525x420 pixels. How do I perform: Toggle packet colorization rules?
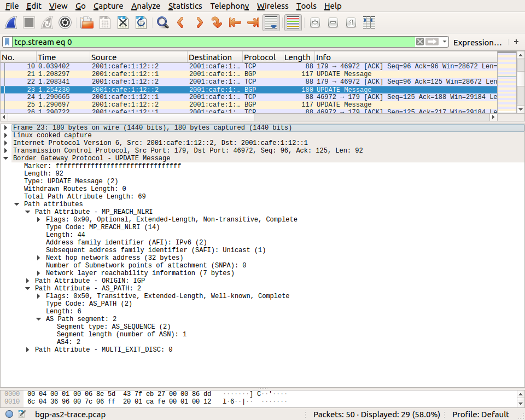[293, 23]
